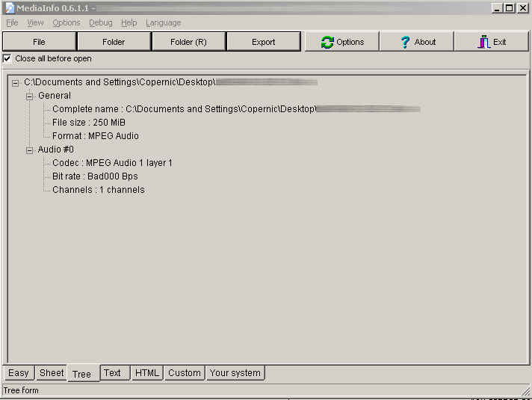532x400 pixels.
Task: Open the Help menu
Action: [129, 22]
